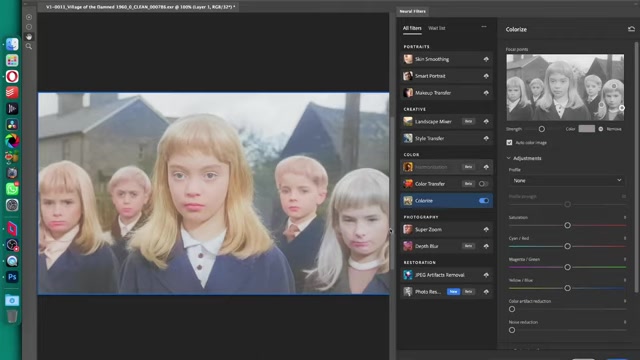Open the three-dots menu in filter list
Screen dimensions: 640x360
click(484, 27)
